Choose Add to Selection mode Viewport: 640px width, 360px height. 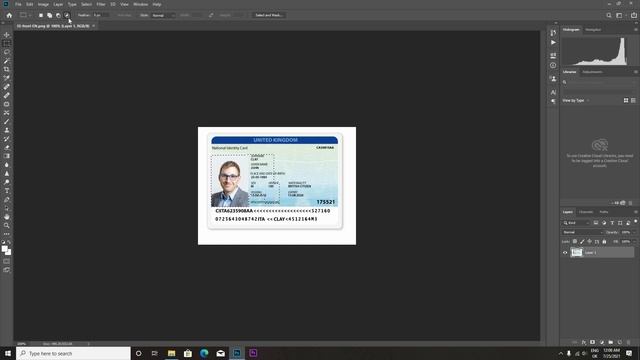[49, 15]
